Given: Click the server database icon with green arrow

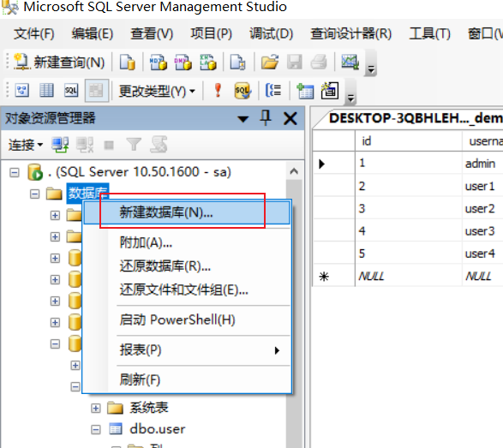Looking at the screenshot, I should tap(35, 172).
